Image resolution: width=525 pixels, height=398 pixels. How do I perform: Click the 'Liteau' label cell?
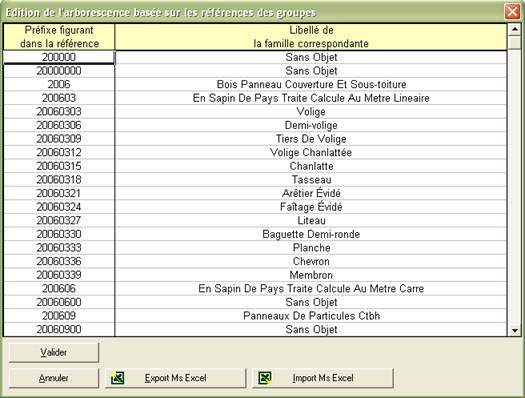tap(311, 221)
